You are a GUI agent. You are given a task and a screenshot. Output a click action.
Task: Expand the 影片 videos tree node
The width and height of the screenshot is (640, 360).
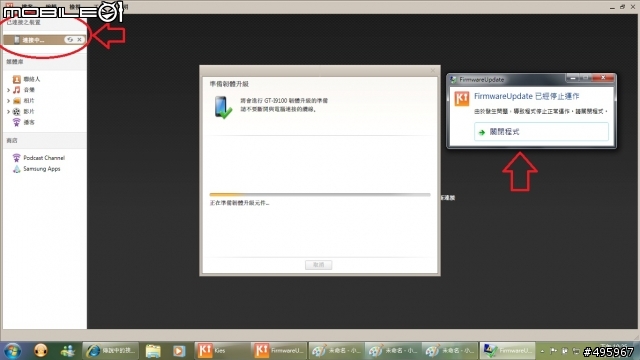[8, 111]
